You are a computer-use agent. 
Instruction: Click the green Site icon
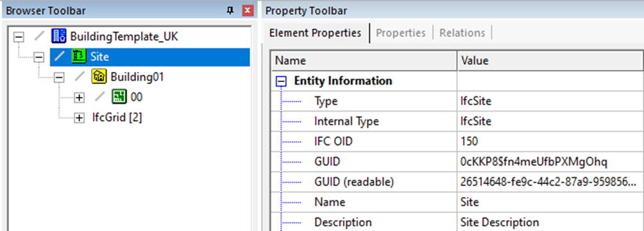tap(79, 56)
